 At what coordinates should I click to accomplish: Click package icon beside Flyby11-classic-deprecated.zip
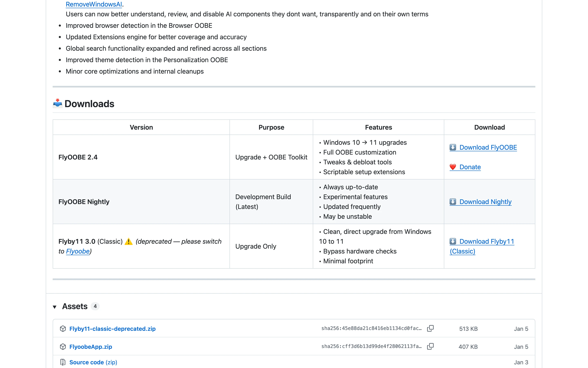tap(63, 329)
